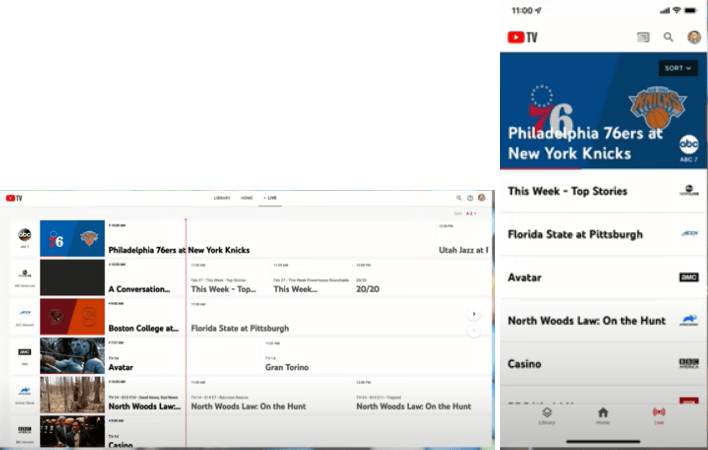The height and width of the screenshot is (450, 708).
Task: Select the Raccoon Rescue 'North Woods Law: On the Hunt' episode
Action: (248, 406)
